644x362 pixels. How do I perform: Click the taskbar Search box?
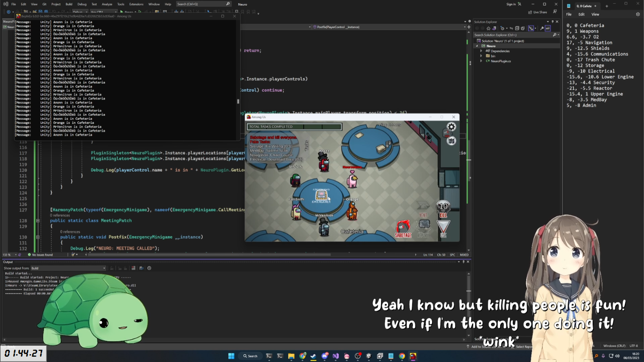click(x=250, y=356)
